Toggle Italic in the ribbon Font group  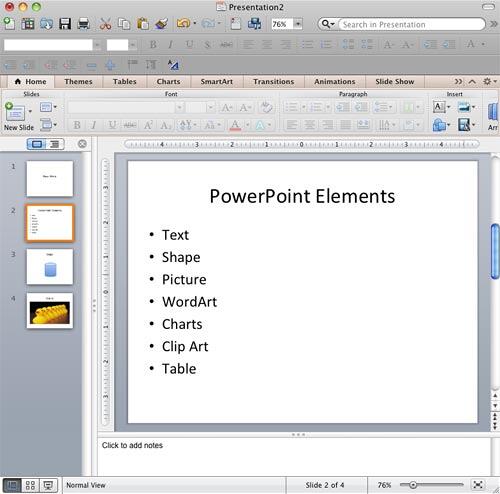pos(94,125)
